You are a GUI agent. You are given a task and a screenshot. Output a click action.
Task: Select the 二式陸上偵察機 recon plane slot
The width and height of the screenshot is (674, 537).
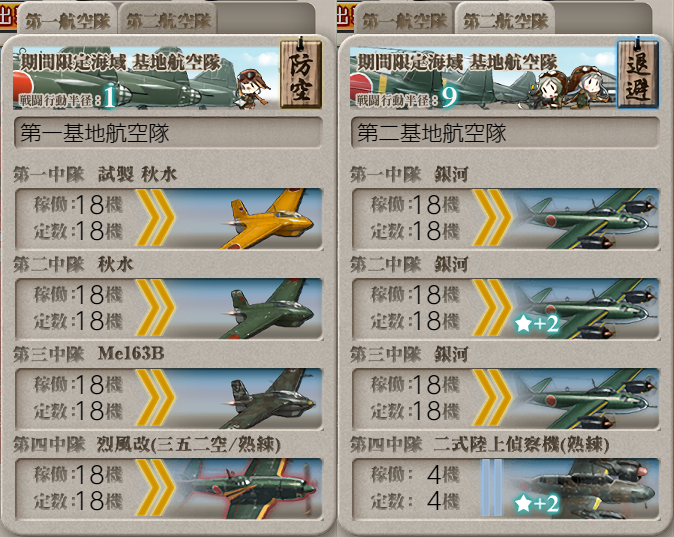(506, 489)
